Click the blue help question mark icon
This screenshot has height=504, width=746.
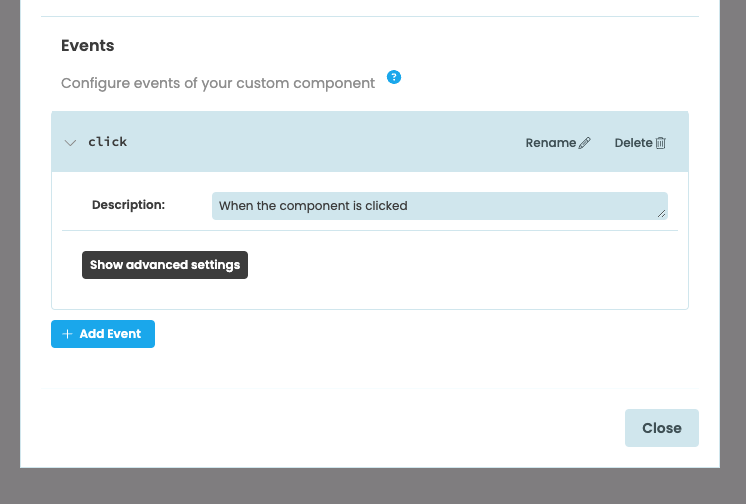pos(393,77)
